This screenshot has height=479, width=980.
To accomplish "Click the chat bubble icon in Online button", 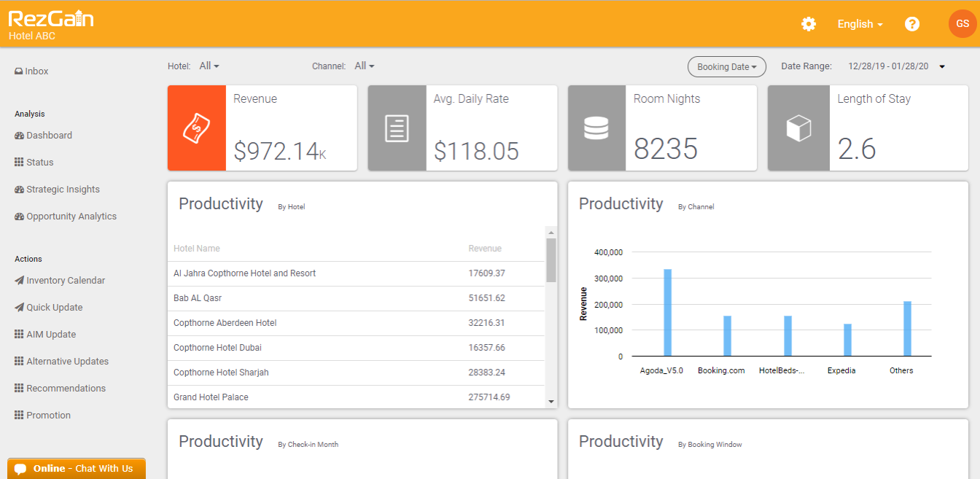I will tap(20, 469).
